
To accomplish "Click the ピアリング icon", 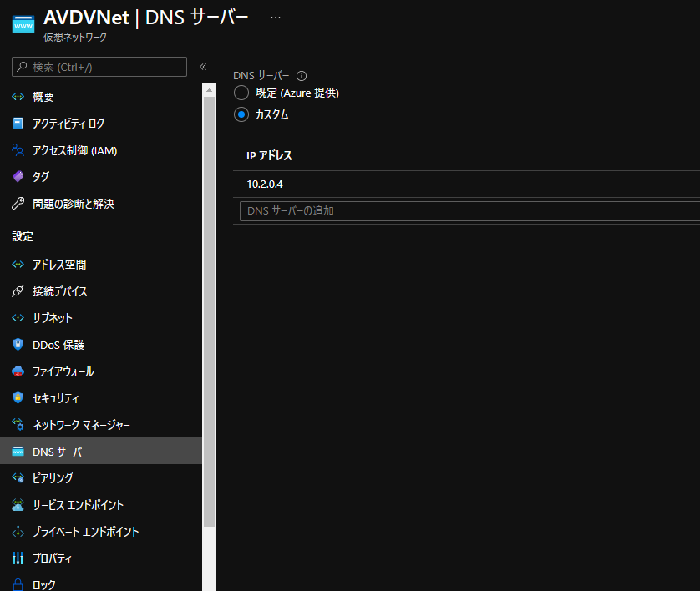I will (x=18, y=477).
